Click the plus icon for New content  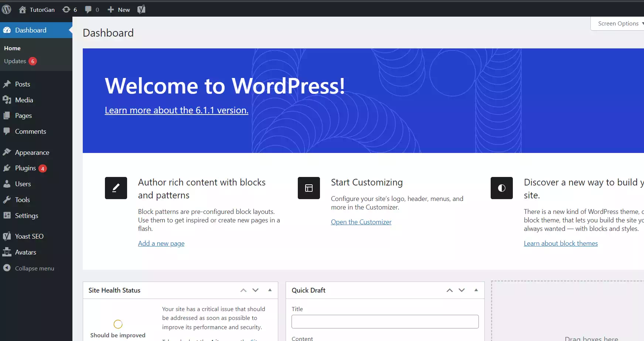[x=110, y=10]
